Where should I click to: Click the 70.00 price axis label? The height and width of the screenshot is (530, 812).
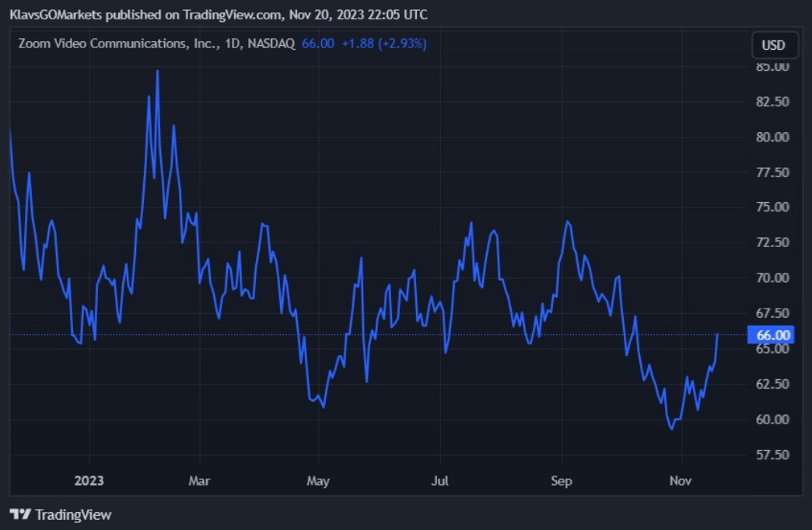click(772, 278)
